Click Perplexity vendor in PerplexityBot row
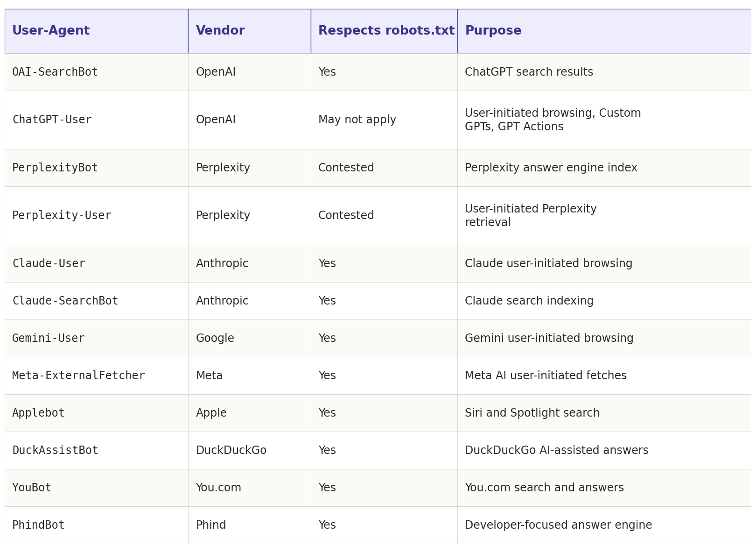The height and width of the screenshot is (553, 756). pyautogui.click(x=249, y=168)
